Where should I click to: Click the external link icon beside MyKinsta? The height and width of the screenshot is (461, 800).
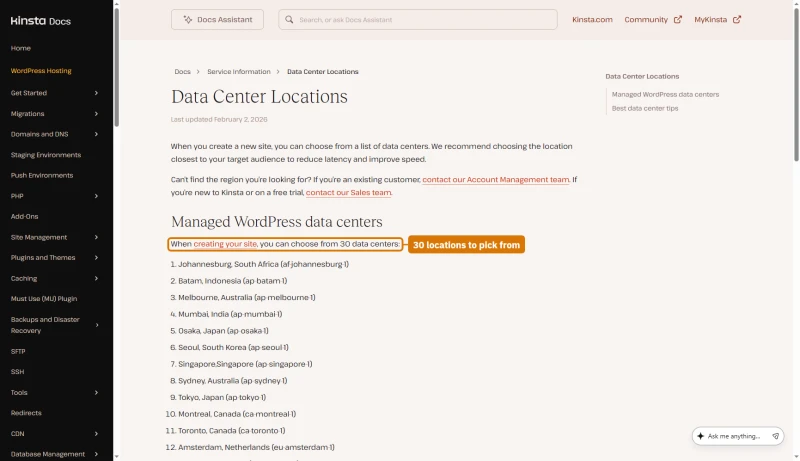pos(737,19)
